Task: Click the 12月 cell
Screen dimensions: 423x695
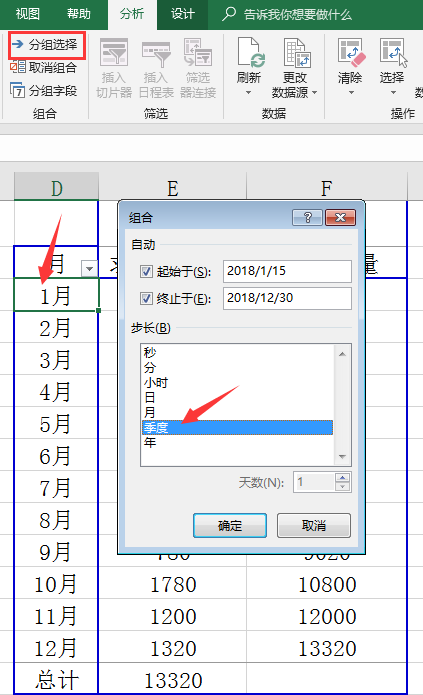Action: 56,647
